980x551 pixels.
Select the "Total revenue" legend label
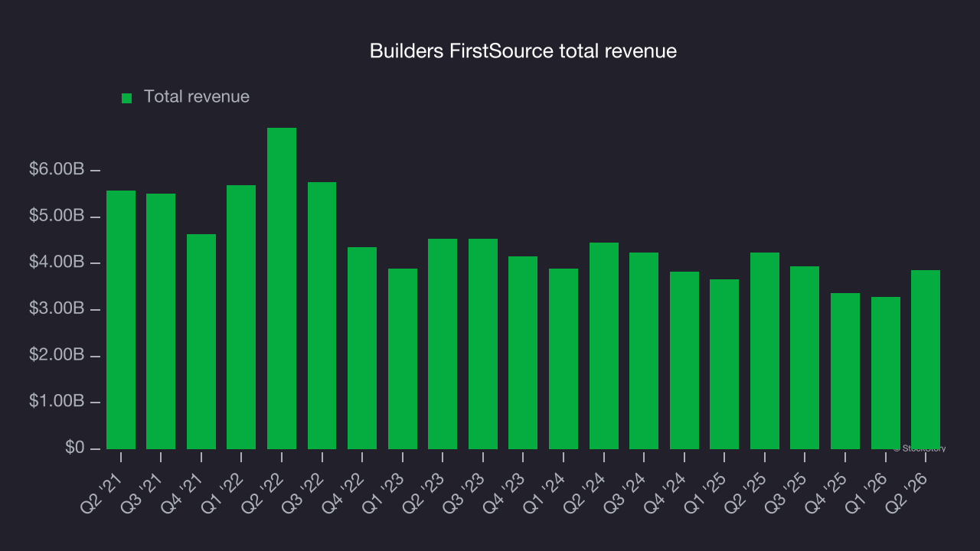point(197,97)
